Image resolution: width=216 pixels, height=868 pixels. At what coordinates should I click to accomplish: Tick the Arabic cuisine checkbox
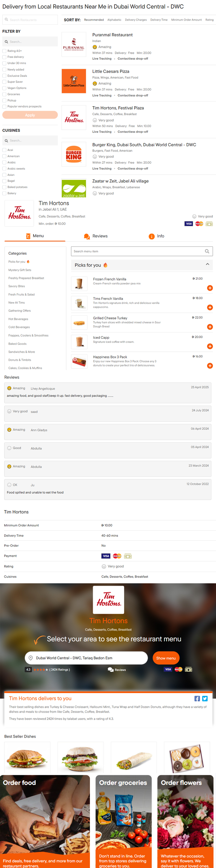click(4, 162)
